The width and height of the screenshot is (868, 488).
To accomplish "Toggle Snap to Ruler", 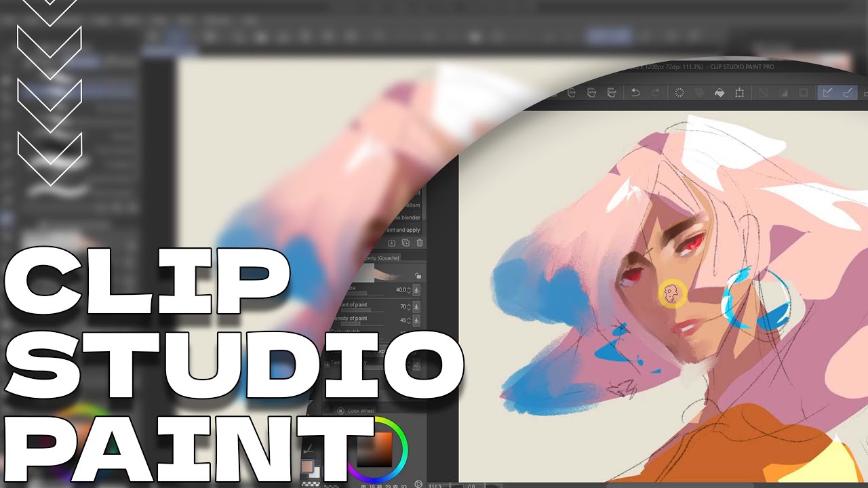I will click(x=827, y=93).
